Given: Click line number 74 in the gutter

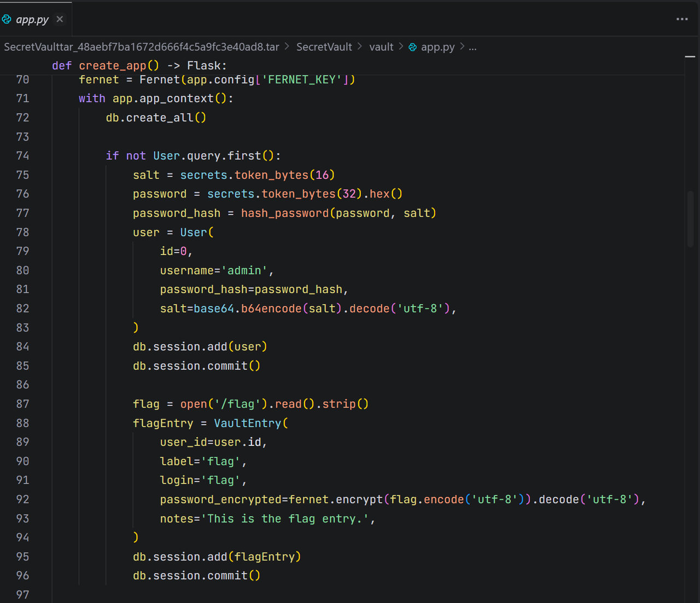Looking at the screenshot, I should (22, 156).
